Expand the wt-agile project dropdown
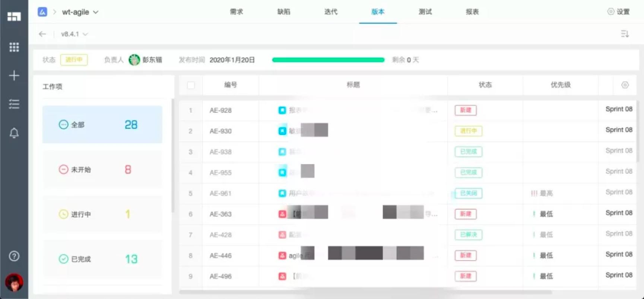This screenshot has width=644, height=299. (x=80, y=12)
